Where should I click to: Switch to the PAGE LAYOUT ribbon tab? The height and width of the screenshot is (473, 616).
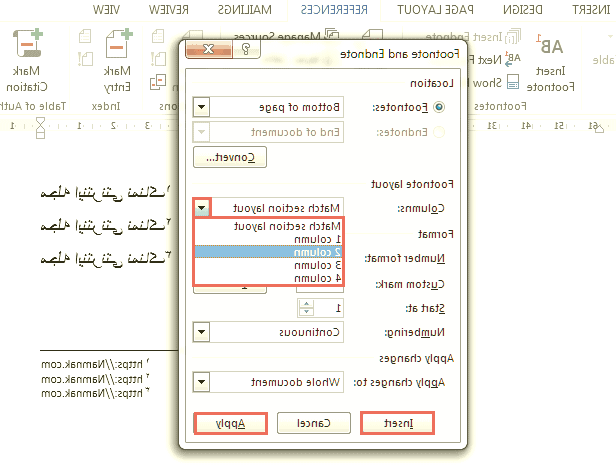pos(435,10)
